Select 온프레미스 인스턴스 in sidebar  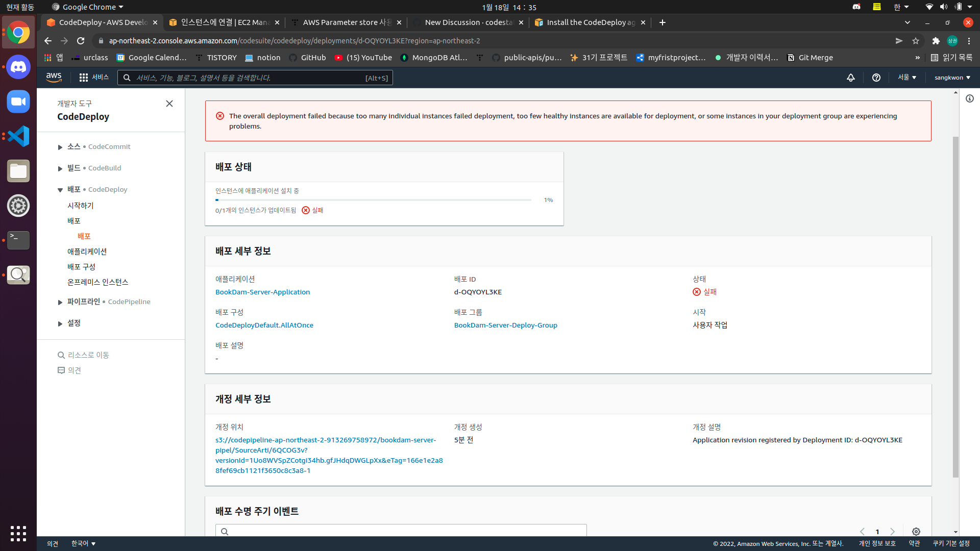point(98,282)
